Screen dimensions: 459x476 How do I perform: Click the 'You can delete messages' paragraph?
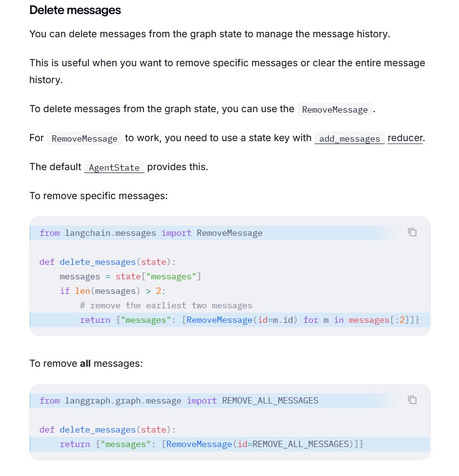tap(210, 34)
